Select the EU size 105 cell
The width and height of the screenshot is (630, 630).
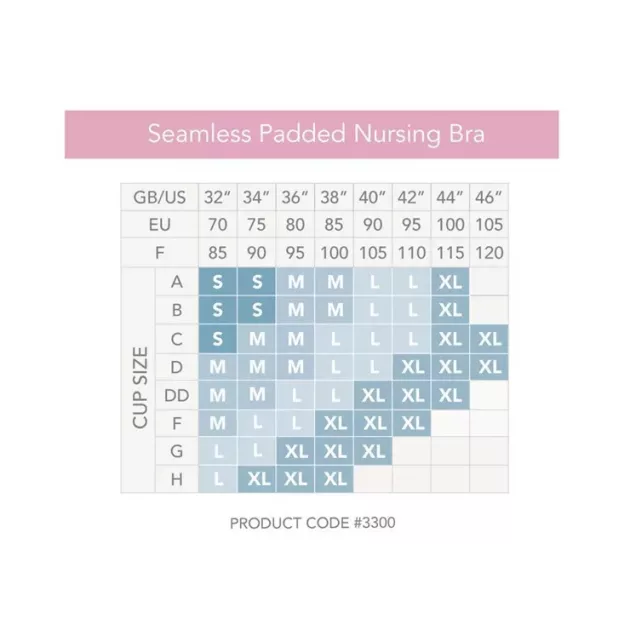coord(489,225)
